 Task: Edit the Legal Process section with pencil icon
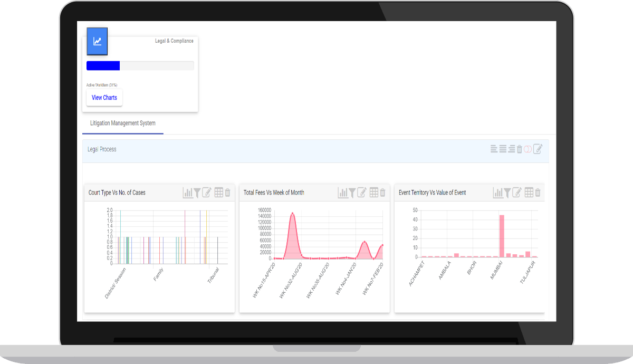pos(538,149)
